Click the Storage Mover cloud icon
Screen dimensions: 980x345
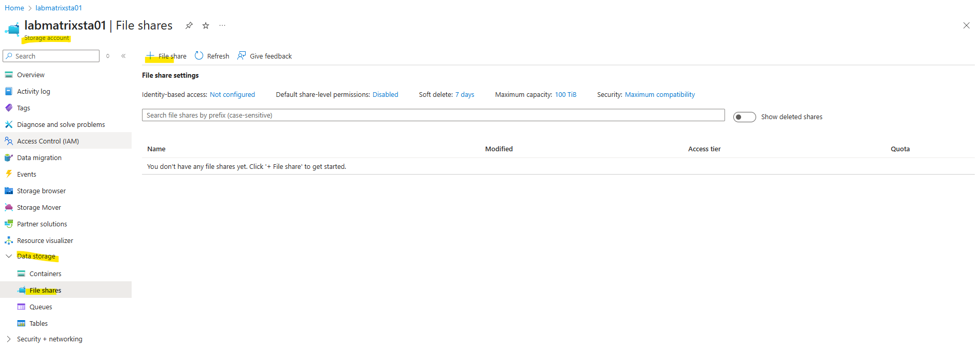(9, 207)
